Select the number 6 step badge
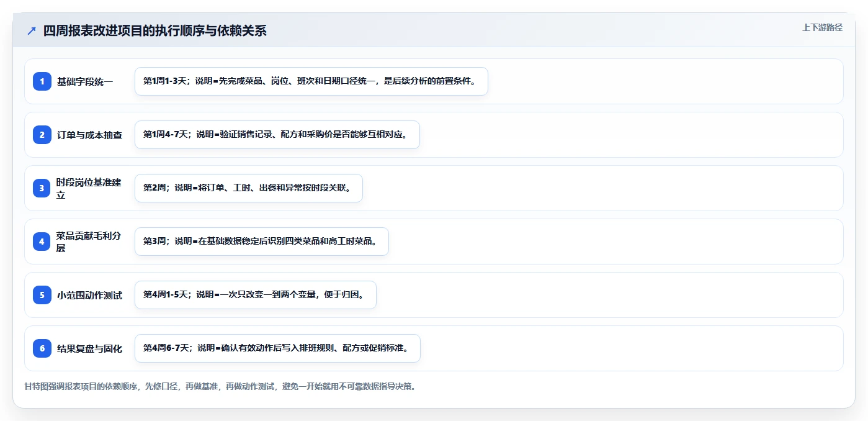868x421 pixels. [42, 348]
